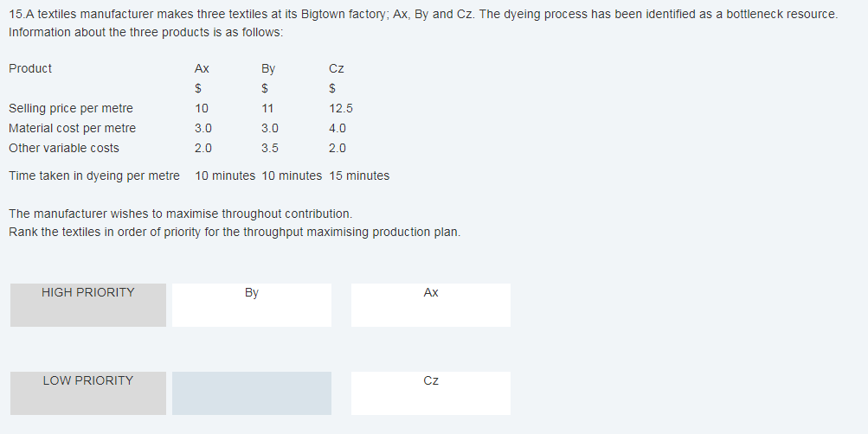The height and width of the screenshot is (434, 868).
Task: Click the Selling price per metre row label
Action: coord(71,108)
